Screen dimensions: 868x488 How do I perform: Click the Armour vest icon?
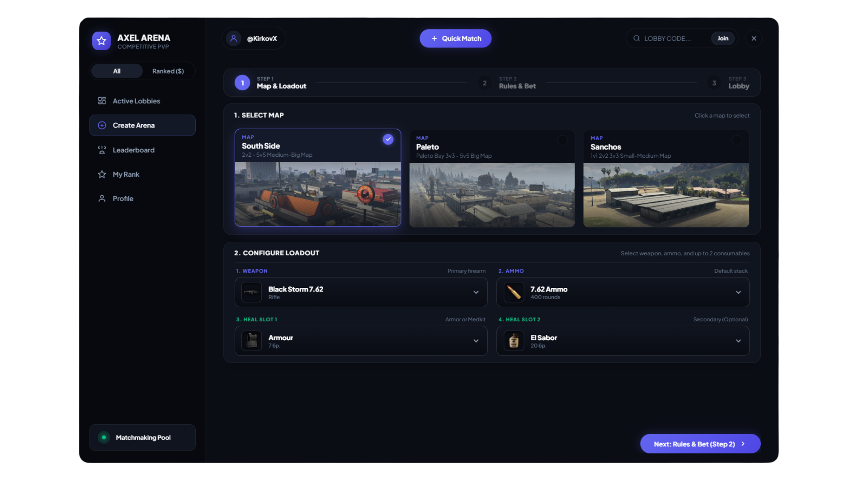pos(251,341)
